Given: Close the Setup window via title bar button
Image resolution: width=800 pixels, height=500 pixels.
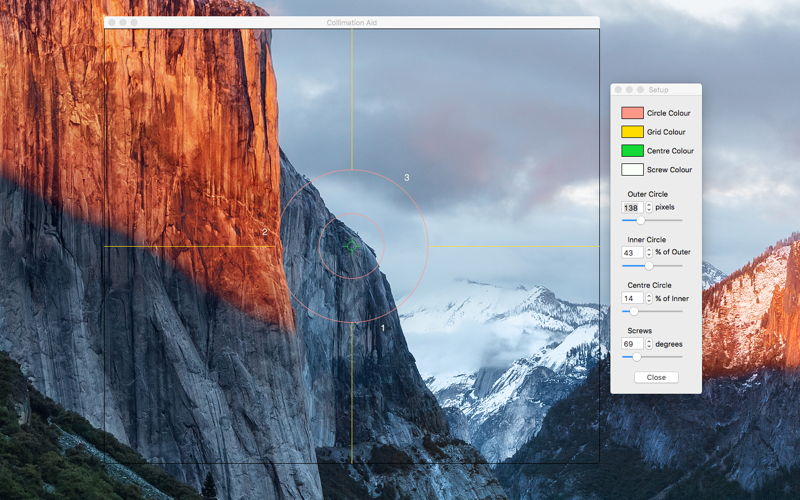Looking at the screenshot, I should 618,89.
